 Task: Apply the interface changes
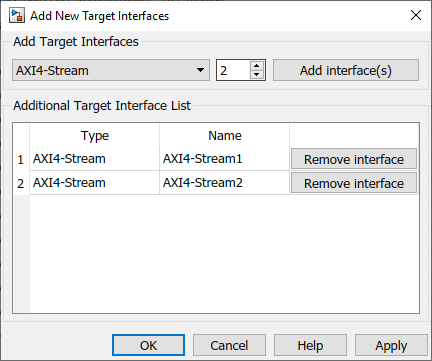pyautogui.click(x=391, y=345)
